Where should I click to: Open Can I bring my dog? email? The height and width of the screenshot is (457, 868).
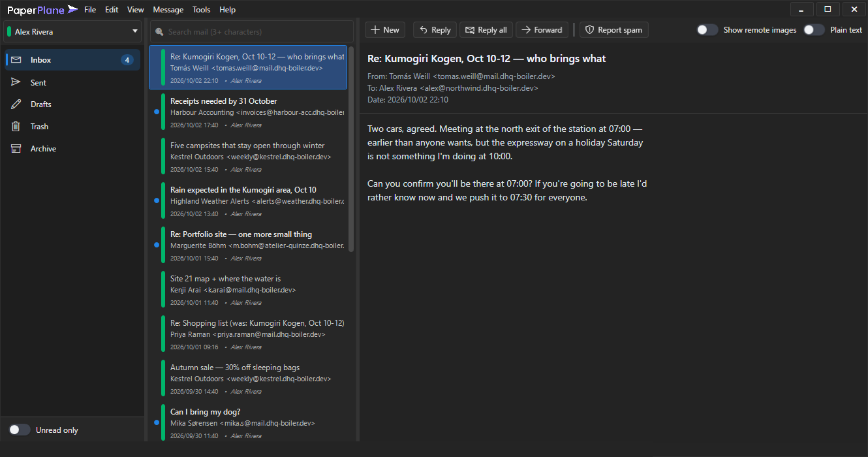[248, 421]
